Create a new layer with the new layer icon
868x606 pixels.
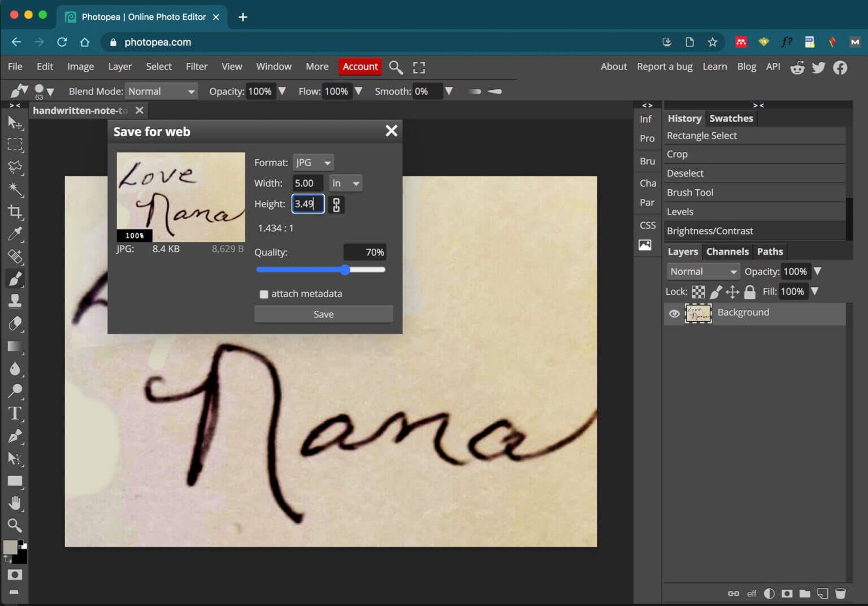coord(823,593)
